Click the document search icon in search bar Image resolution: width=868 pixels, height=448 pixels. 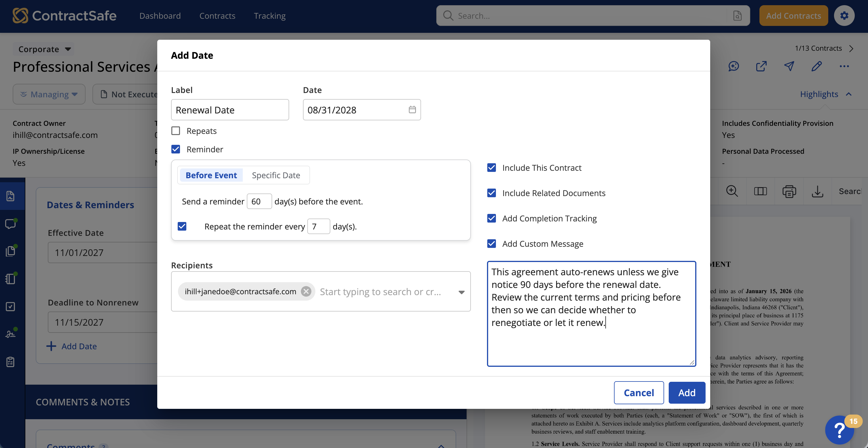coord(737,16)
